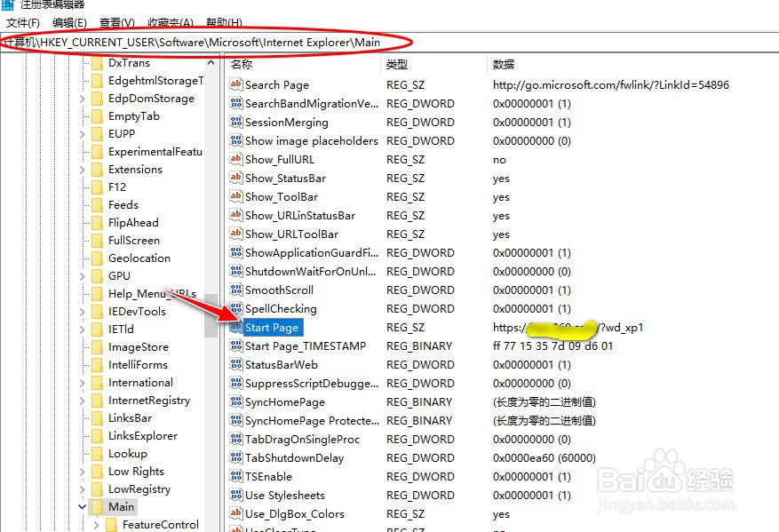Image resolution: width=779 pixels, height=532 pixels.
Task: Open the 收藏夹(A) menu
Action: coord(171,22)
